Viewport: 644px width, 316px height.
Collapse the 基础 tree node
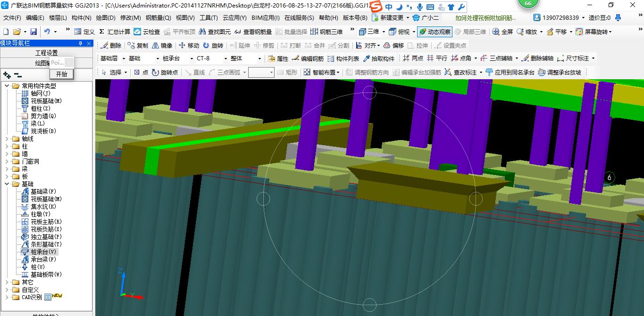tap(7, 184)
